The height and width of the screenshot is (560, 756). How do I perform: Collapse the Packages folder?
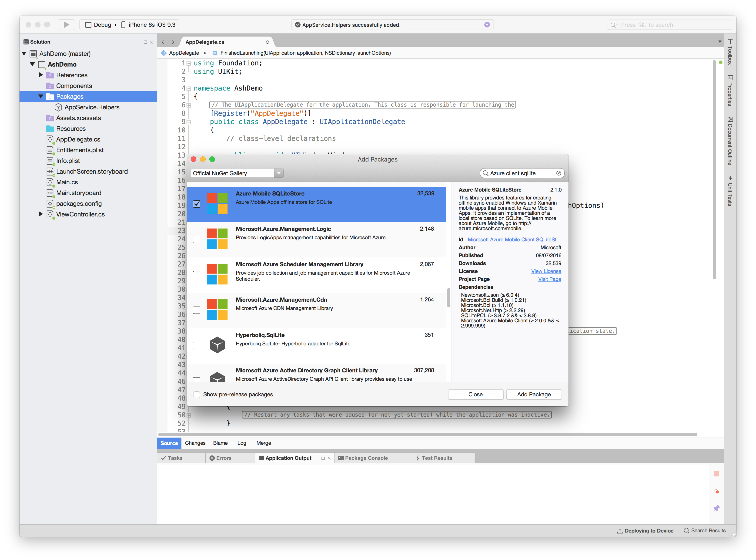pyautogui.click(x=41, y=97)
